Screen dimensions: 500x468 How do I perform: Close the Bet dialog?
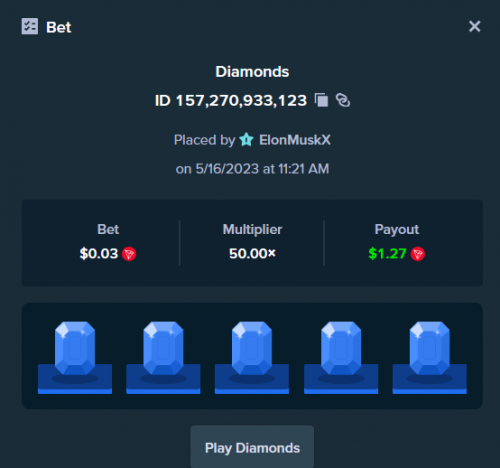pyautogui.click(x=474, y=26)
